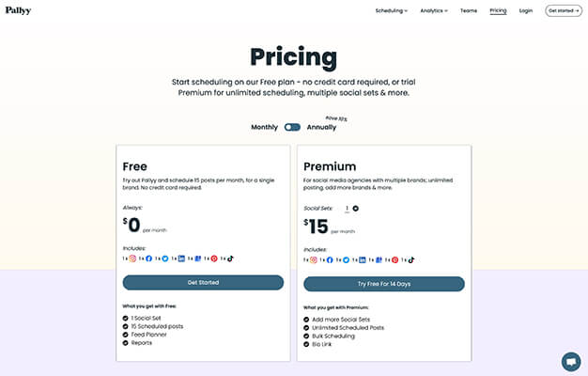Click the Twitter icon in the Premium plan
The width and height of the screenshot is (588, 376).
347,259
